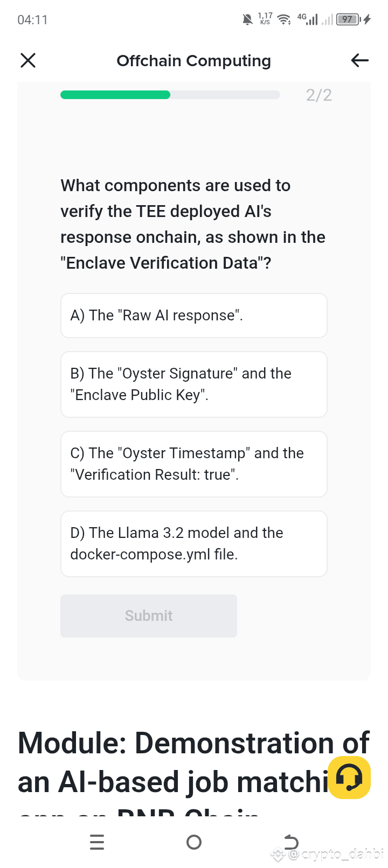Pick answer C Oyster Timestamp option
The height and width of the screenshot is (868, 388).
point(194,464)
